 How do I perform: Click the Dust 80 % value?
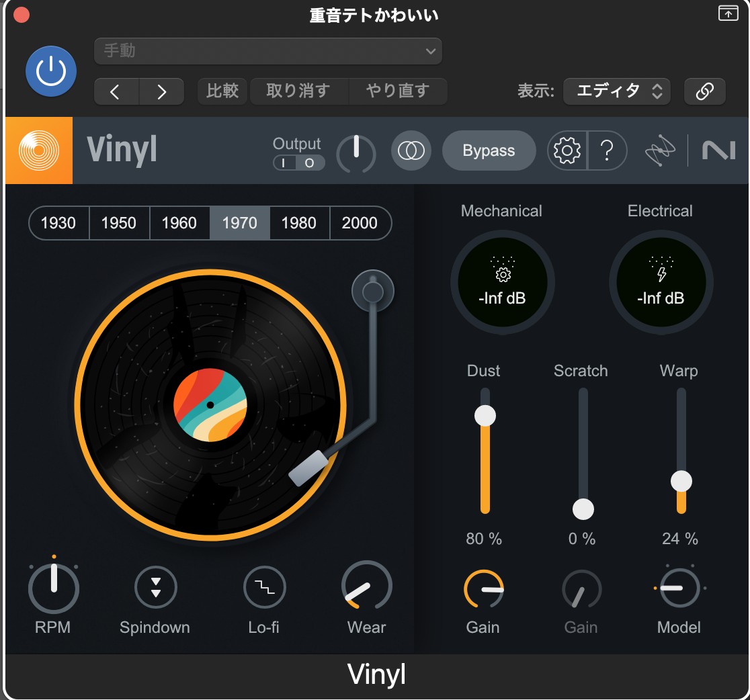click(x=484, y=539)
